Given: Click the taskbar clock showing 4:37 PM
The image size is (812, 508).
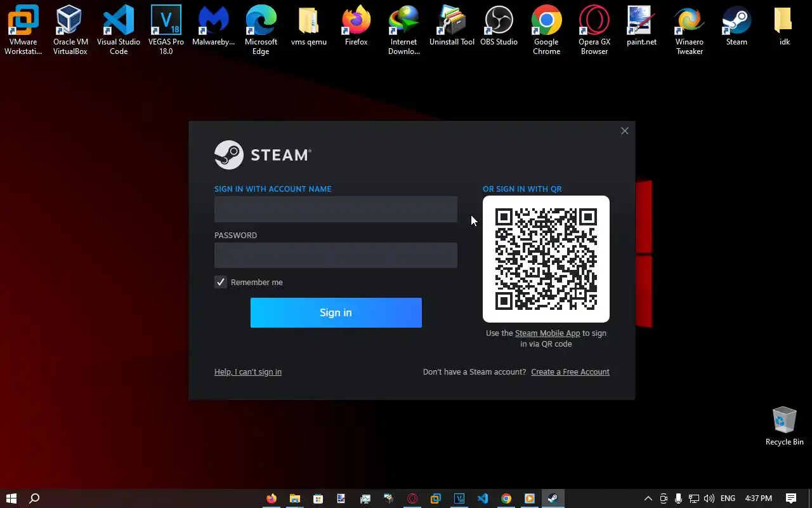Looking at the screenshot, I should click(759, 498).
